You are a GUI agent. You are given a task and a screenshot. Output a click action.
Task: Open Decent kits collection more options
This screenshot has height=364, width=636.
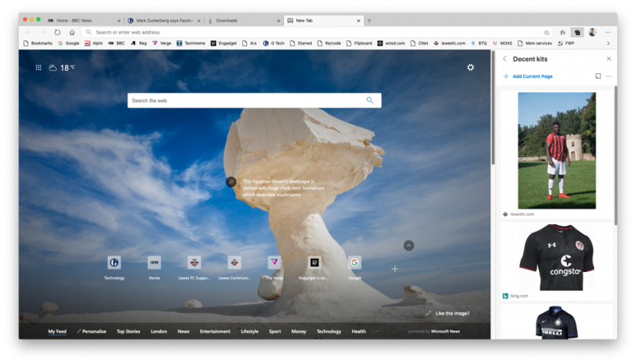[x=609, y=77]
